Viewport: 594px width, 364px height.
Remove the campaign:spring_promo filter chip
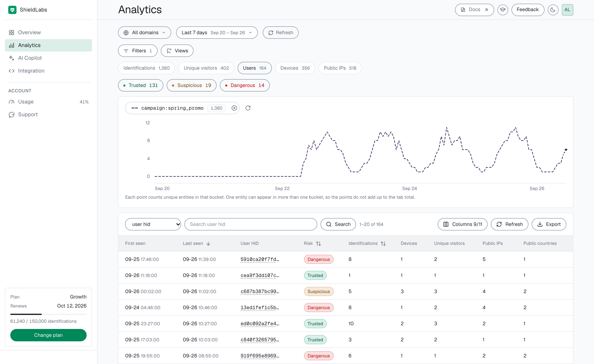[234, 108]
